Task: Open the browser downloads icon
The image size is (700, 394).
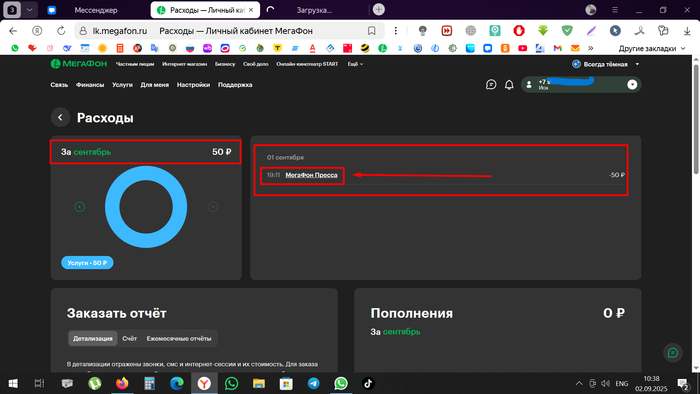Action: pos(687,31)
